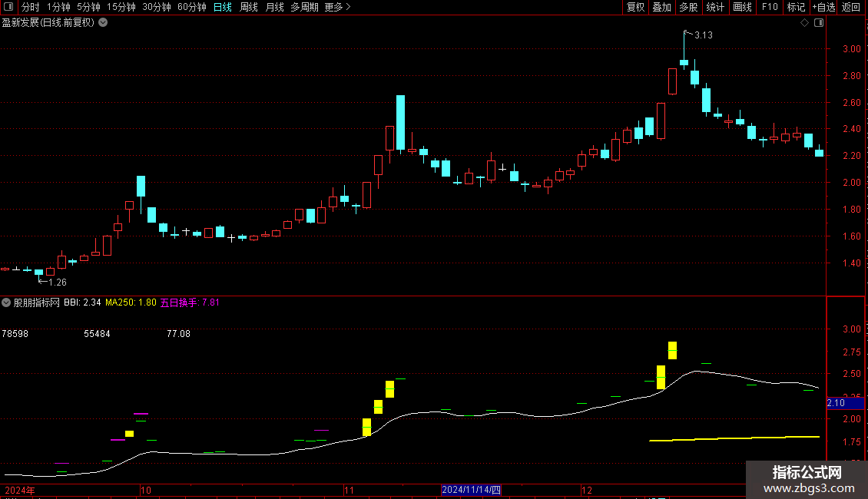The image size is (868, 499).
Task: Select the 15分钟 period
Action: (121, 7)
